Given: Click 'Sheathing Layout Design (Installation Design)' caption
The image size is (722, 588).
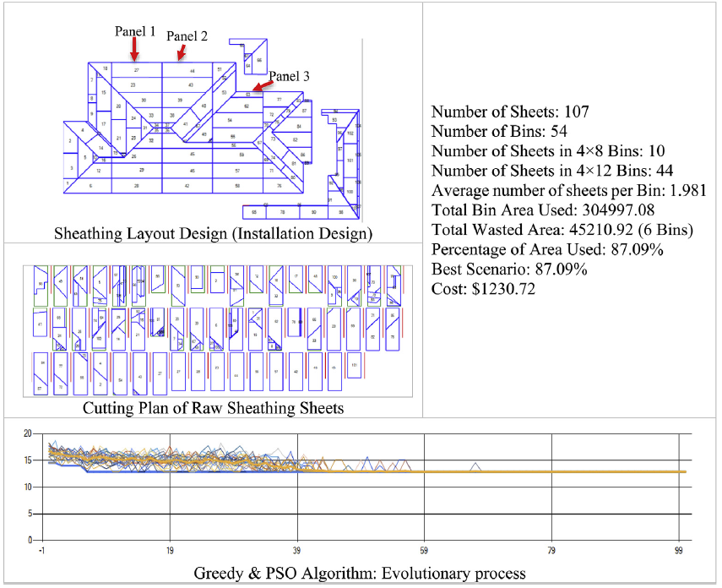Looking at the screenshot, I should click(x=213, y=232).
